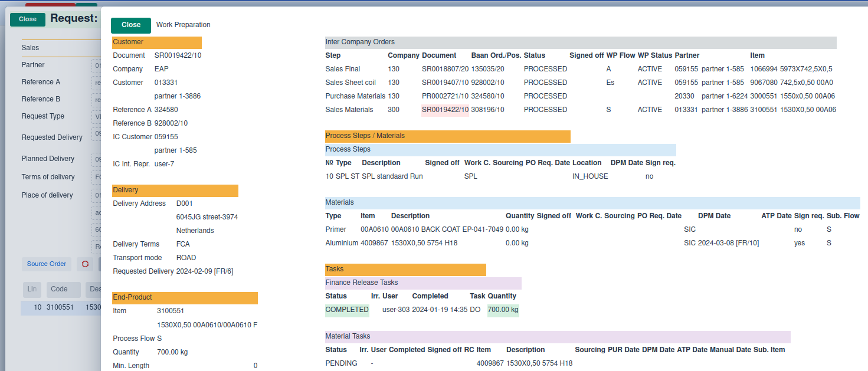Click customer number 013331 in Customer section
The width and height of the screenshot is (868, 371).
pyautogui.click(x=166, y=83)
